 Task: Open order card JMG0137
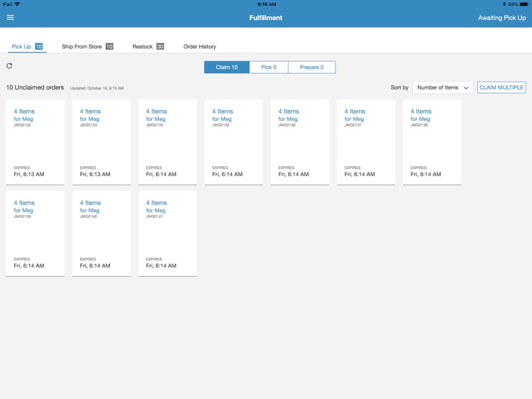tap(366, 142)
